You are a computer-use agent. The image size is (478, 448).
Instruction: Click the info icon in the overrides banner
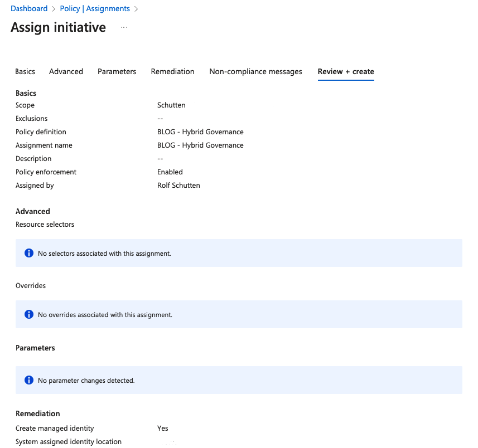[x=29, y=314]
